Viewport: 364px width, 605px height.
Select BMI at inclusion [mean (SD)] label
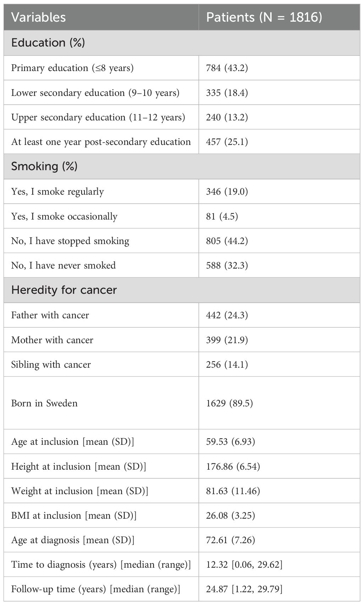(x=74, y=515)
